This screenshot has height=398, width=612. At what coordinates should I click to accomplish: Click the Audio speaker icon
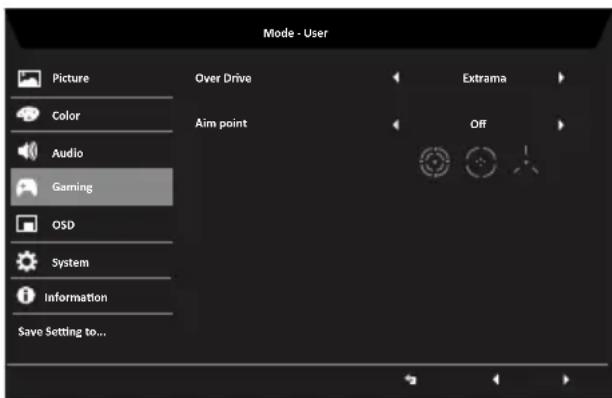(x=27, y=151)
